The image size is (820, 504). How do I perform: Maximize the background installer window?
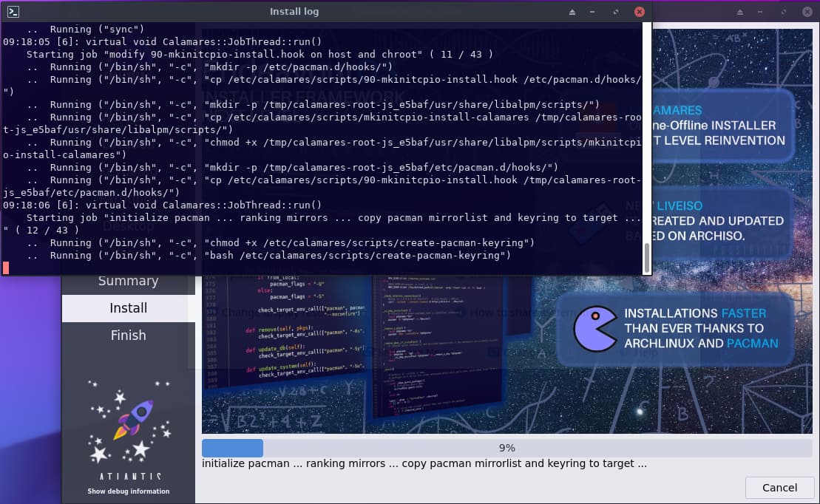pyautogui.click(x=784, y=13)
